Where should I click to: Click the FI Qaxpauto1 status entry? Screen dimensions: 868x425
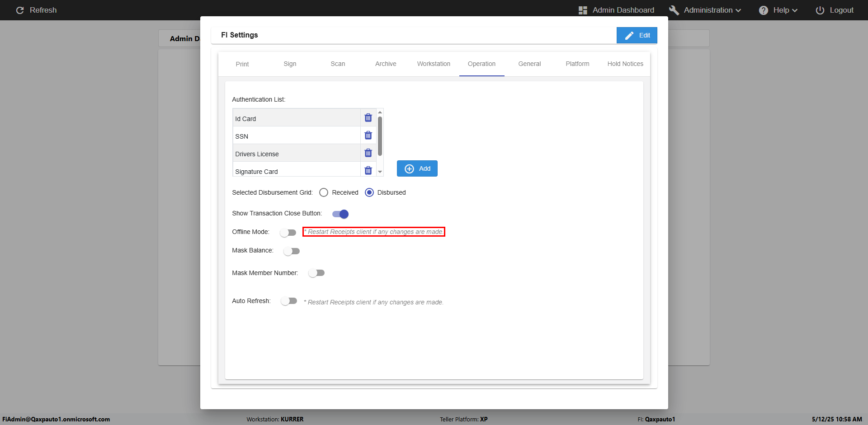(x=656, y=419)
